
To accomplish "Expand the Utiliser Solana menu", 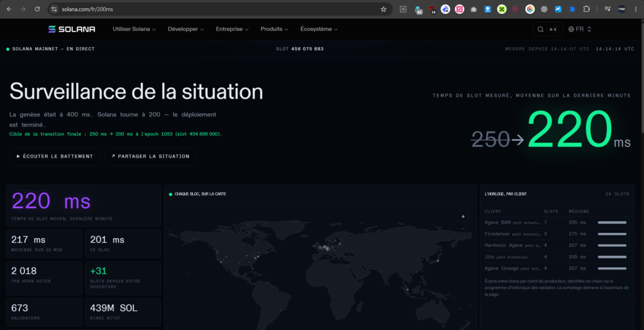I will click(134, 29).
